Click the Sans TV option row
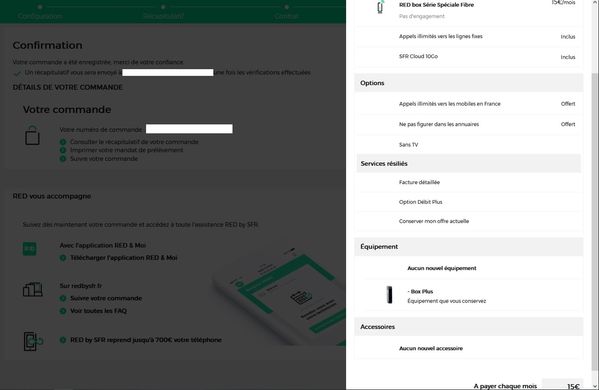 tap(469, 145)
